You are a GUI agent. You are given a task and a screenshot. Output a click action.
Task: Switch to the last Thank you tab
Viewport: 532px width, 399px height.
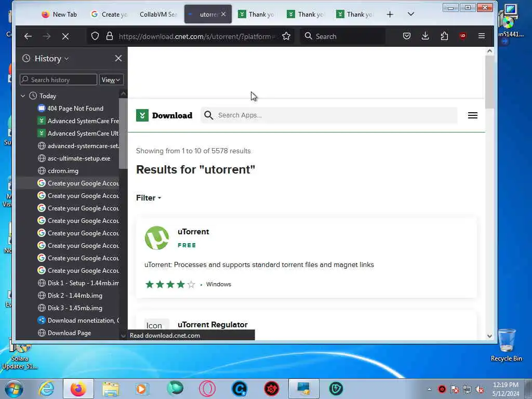tap(355, 14)
